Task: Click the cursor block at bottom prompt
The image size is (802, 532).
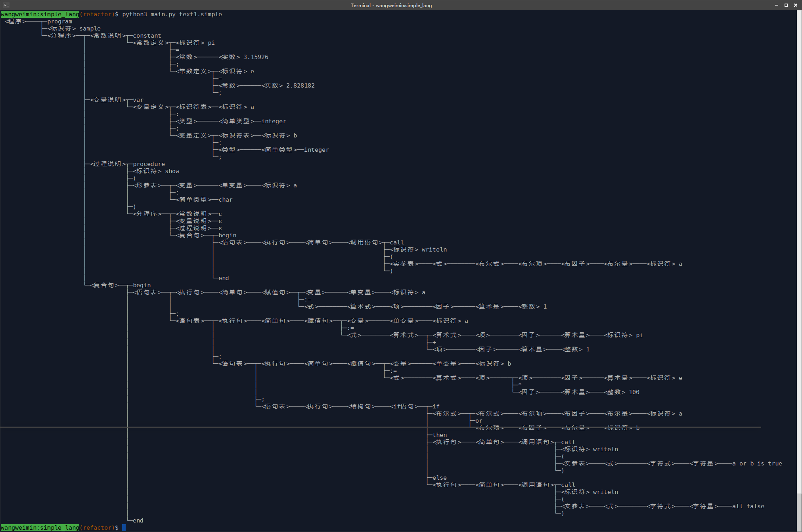Action: point(124,528)
